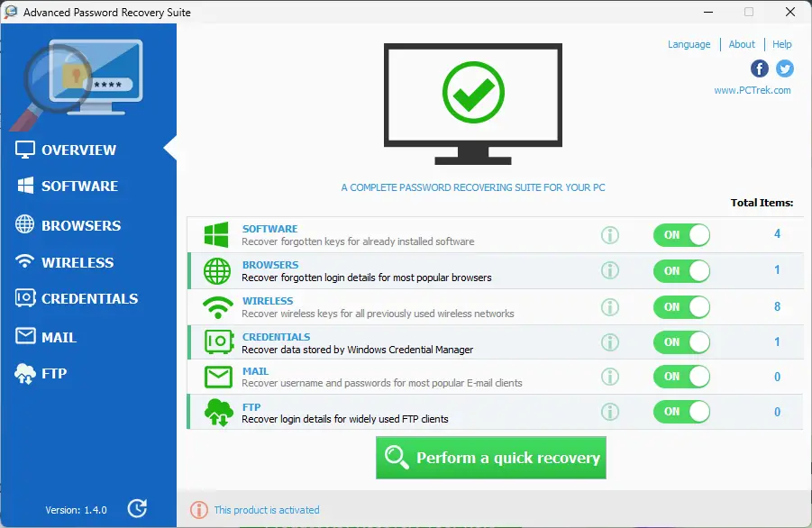Disable the Wireless recovery switch

[x=681, y=307]
